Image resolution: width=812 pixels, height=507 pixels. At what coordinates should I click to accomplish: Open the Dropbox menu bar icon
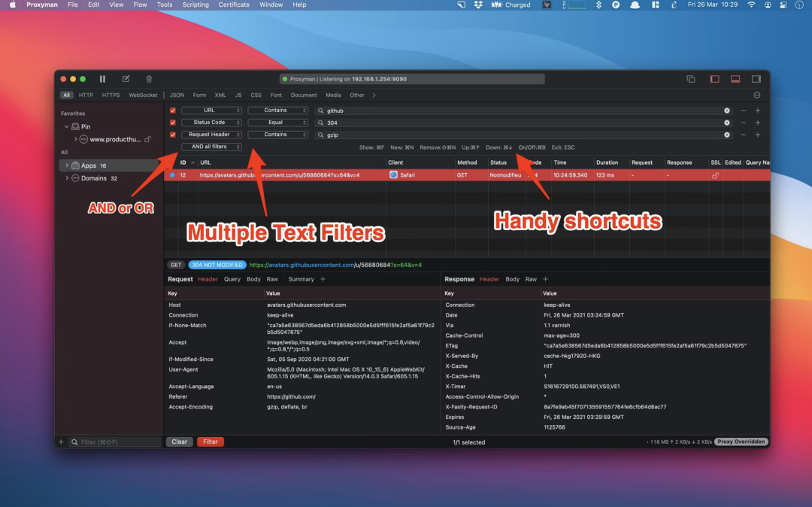(x=478, y=5)
